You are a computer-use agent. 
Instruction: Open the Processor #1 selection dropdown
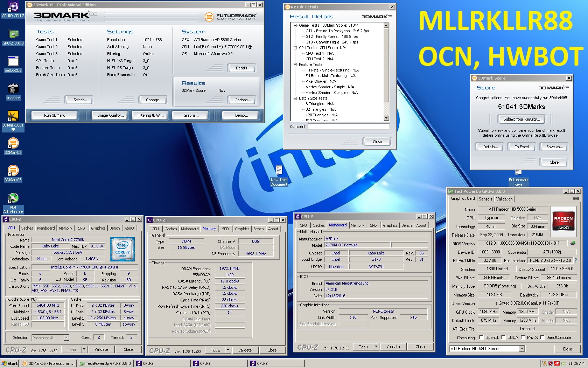pyautogui.click(x=66, y=338)
